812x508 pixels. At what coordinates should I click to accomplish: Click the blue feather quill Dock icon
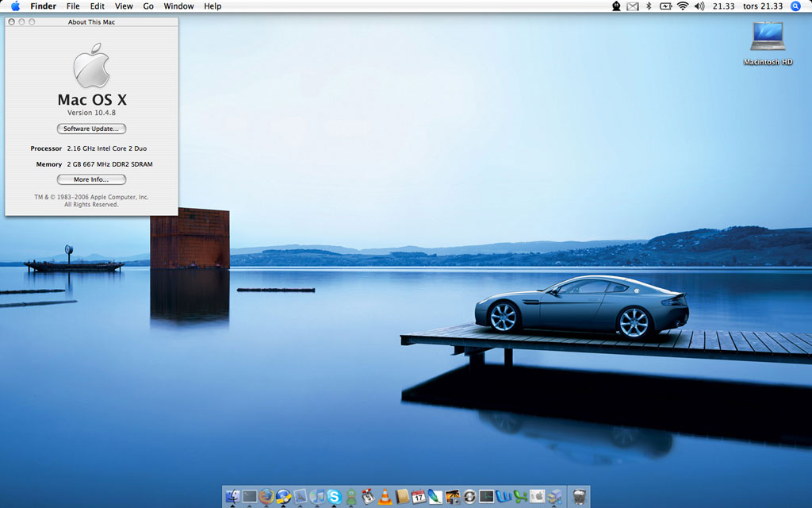[435, 497]
